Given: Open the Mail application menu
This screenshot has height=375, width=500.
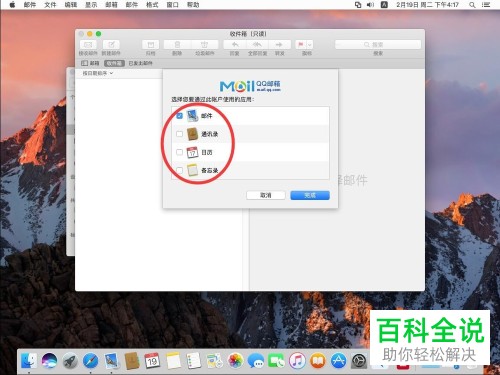Looking at the screenshot, I should [30, 5].
